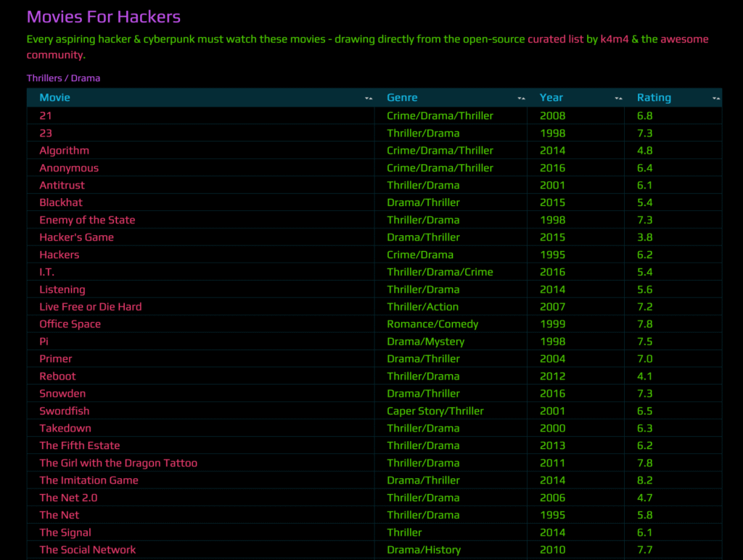Sort table by Year header label

551,97
